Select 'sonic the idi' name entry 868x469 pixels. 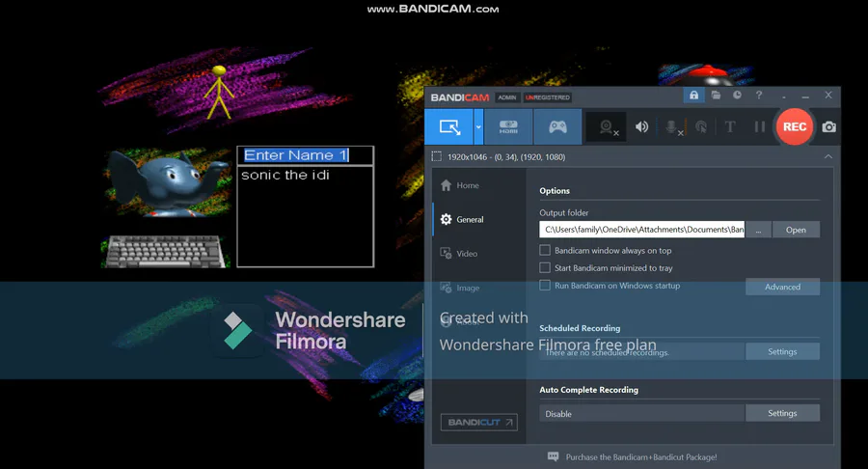click(285, 175)
